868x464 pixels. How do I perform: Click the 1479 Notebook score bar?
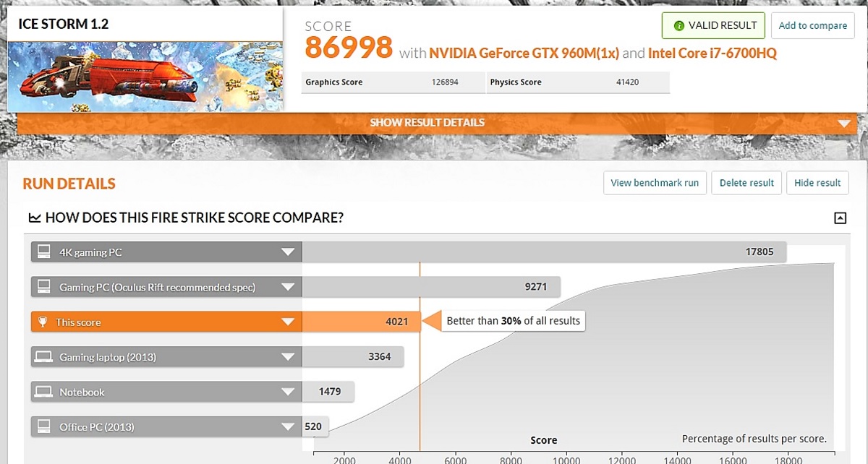coord(328,392)
